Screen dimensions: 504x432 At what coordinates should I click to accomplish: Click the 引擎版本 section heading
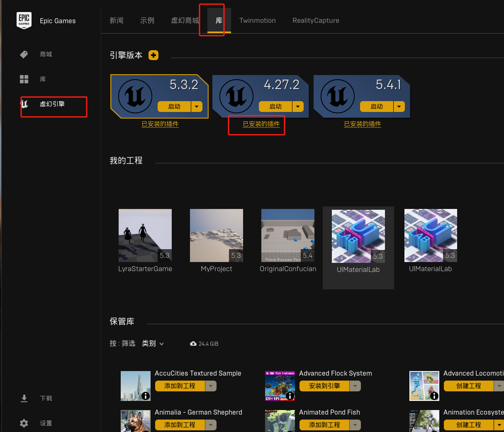126,55
